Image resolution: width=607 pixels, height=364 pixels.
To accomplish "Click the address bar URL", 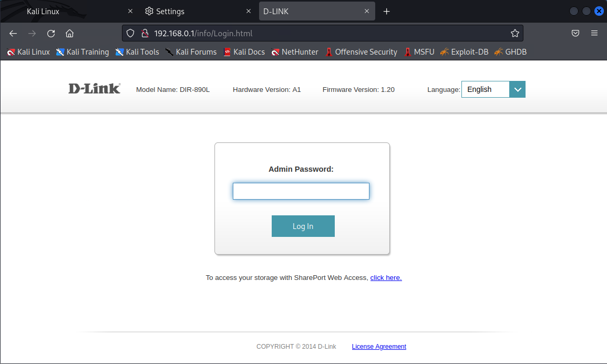I will click(203, 33).
